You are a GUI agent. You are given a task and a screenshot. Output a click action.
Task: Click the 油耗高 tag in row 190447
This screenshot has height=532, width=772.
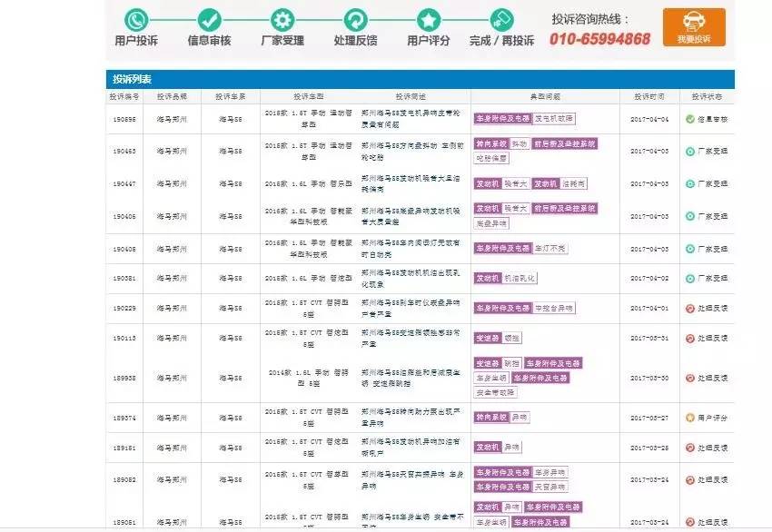[x=574, y=183]
